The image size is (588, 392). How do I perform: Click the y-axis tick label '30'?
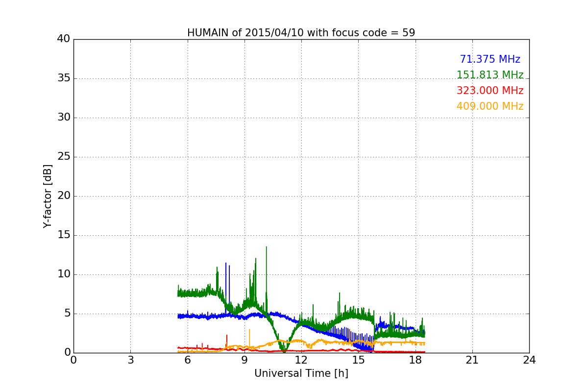(64, 118)
